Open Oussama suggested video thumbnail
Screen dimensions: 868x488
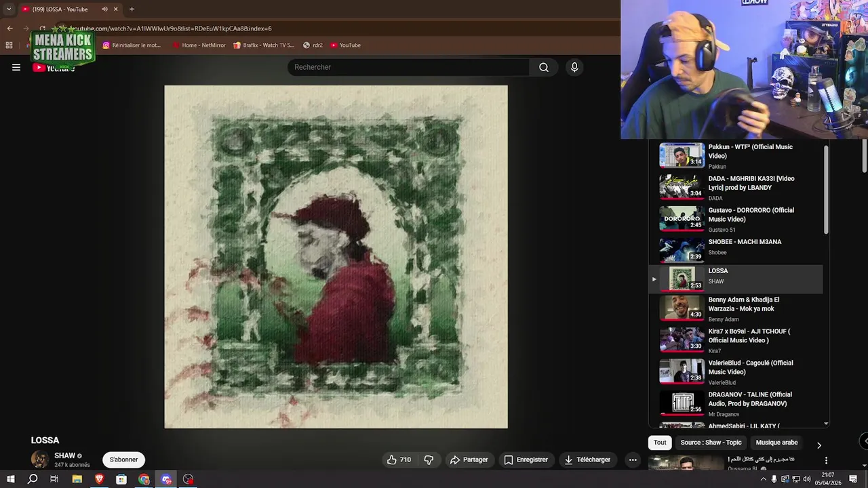686,463
